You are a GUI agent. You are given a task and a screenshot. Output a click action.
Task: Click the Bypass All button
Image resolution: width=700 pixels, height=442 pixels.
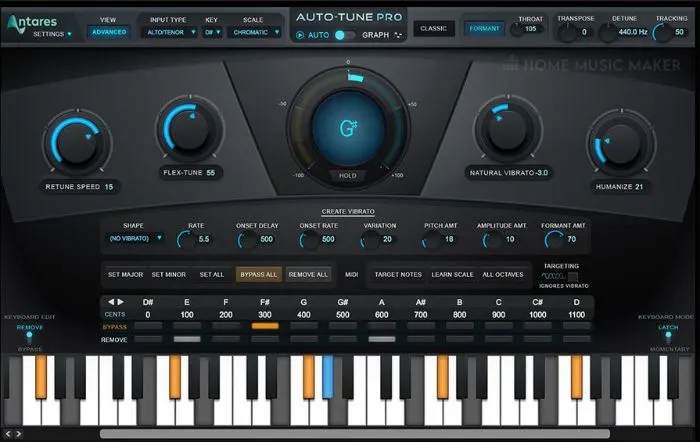(x=258, y=275)
